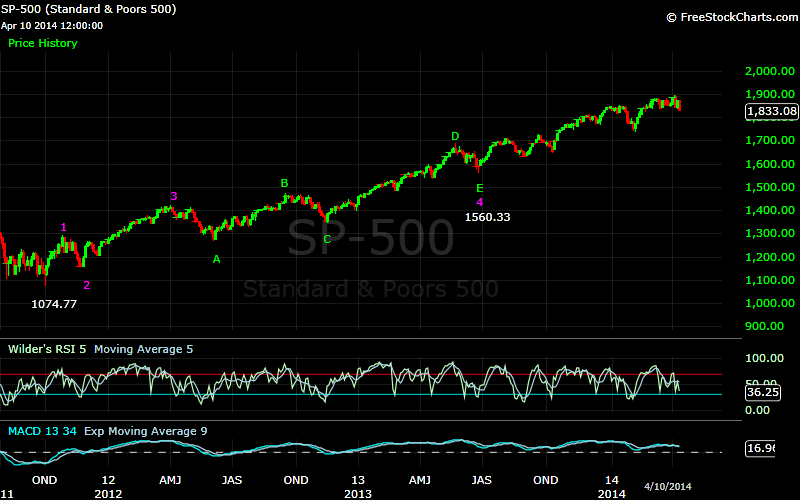Select the RSI current value box 36.25

click(x=763, y=392)
